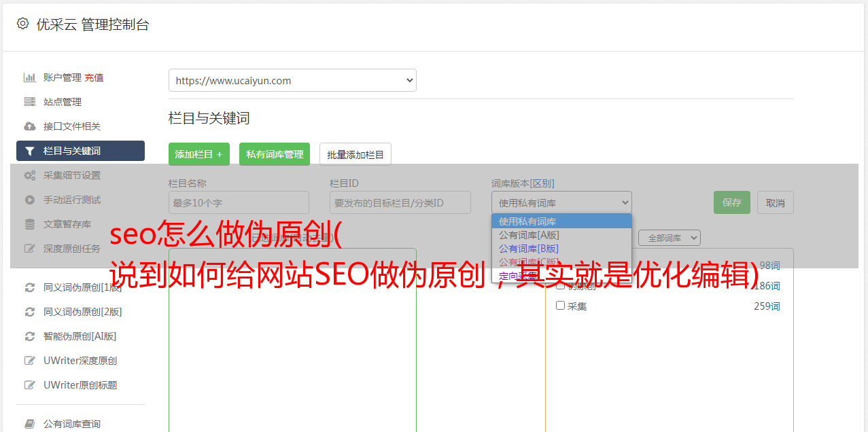Open UWriter深度原创 from the sidebar

point(80,361)
